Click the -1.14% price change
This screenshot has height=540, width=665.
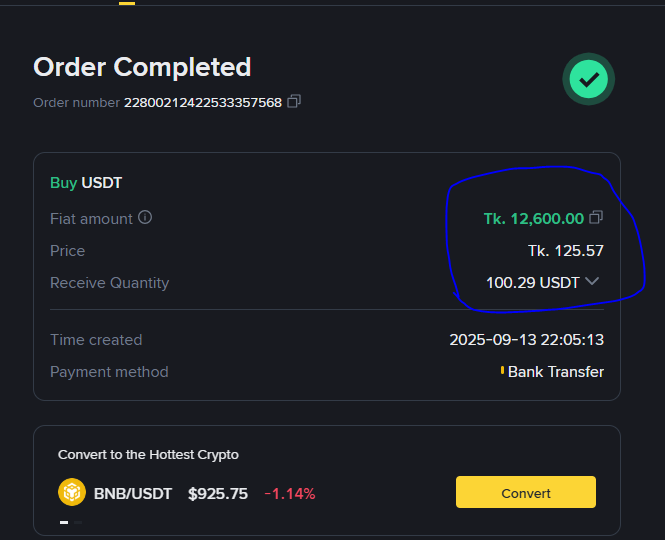click(290, 493)
